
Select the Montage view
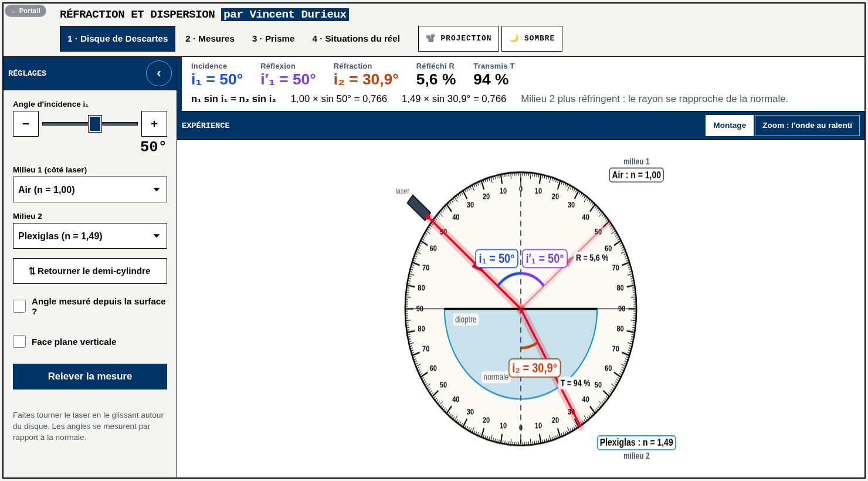pyautogui.click(x=730, y=126)
